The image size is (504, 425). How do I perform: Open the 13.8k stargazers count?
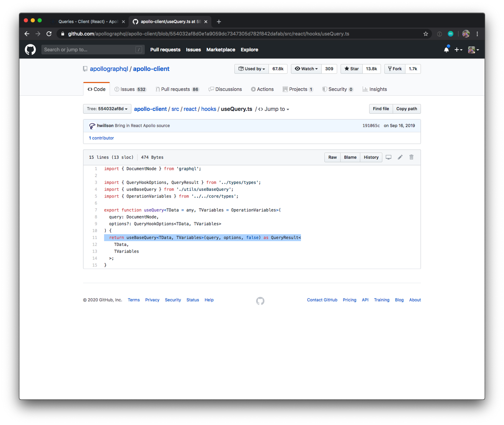372,69
